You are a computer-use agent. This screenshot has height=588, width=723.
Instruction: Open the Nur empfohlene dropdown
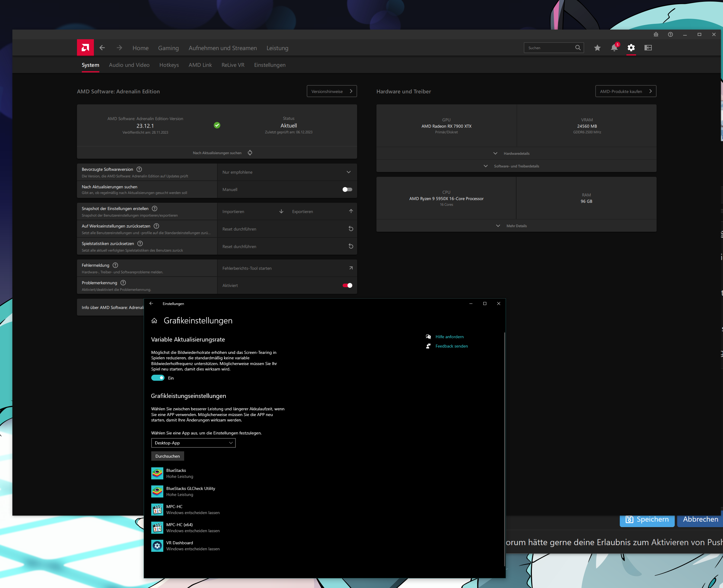coord(286,172)
